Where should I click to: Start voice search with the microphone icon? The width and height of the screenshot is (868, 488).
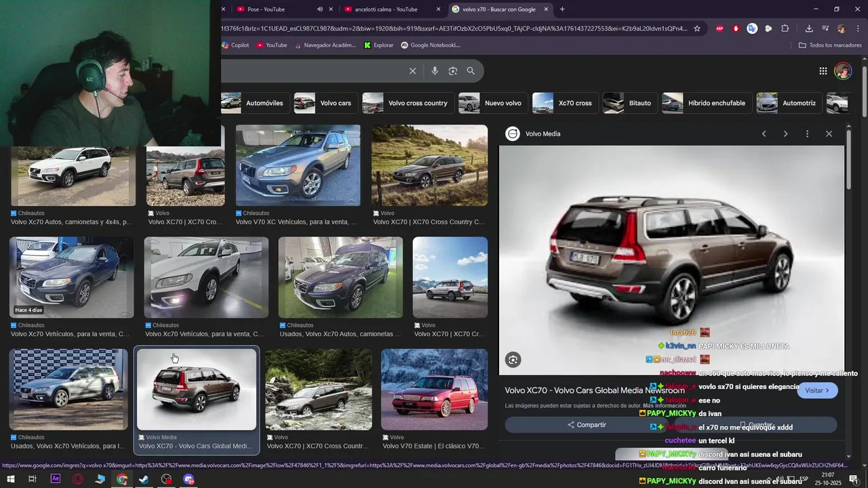[435, 70]
